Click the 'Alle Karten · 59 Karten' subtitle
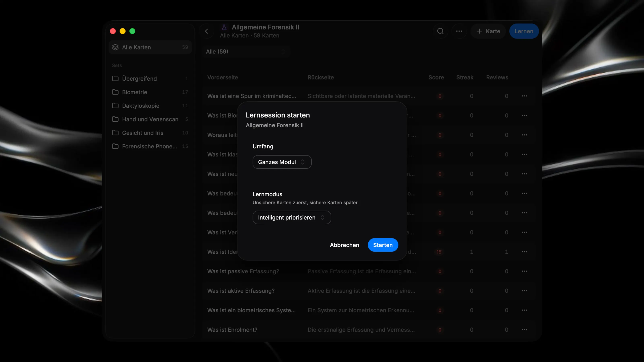Image resolution: width=644 pixels, height=362 pixels. click(250, 35)
